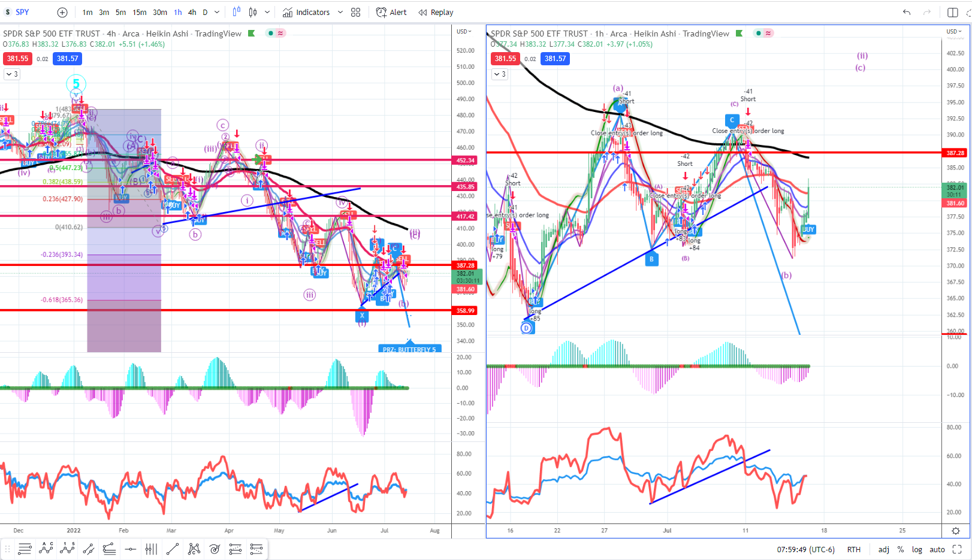Click the green flag in right chart title
Viewport: 972px width, 560px height.
coord(739,34)
